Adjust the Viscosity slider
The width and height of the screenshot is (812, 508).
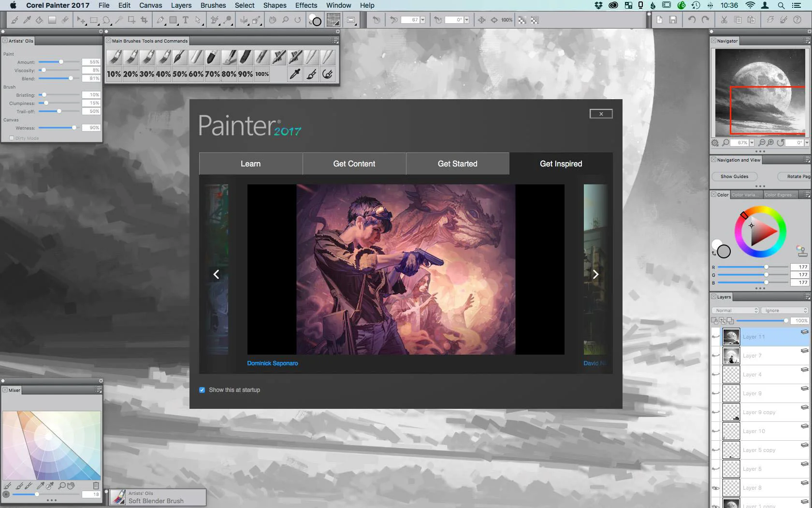(x=59, y=70)
